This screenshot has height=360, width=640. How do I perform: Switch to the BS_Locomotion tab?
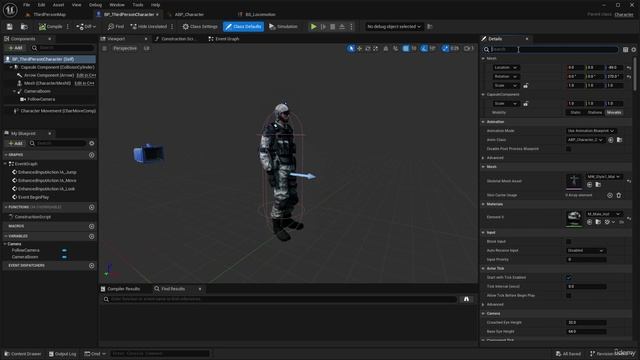click(x=260, y=14)
